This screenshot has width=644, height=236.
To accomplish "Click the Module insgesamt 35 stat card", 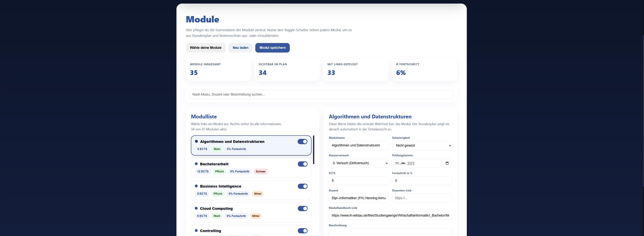I will [218, 70].
